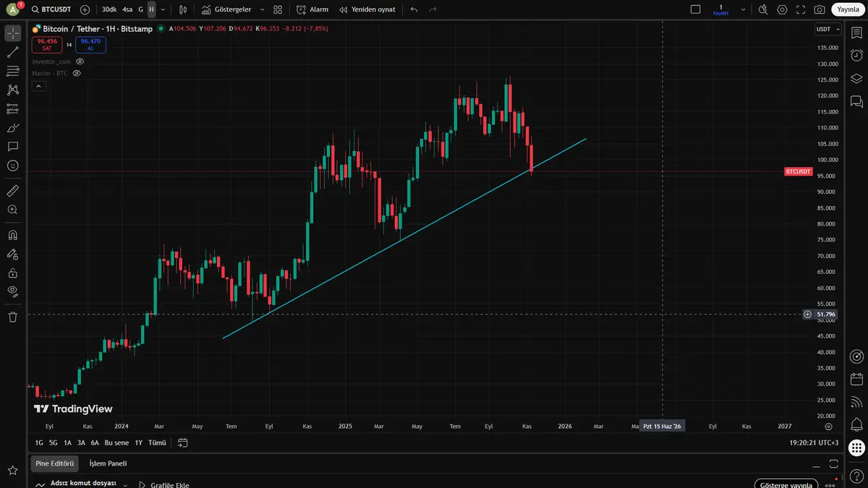The height and width of the screenshot is (488, 868).
Task: Start Yeniden oynat bar replay
Action: (367, 9)
